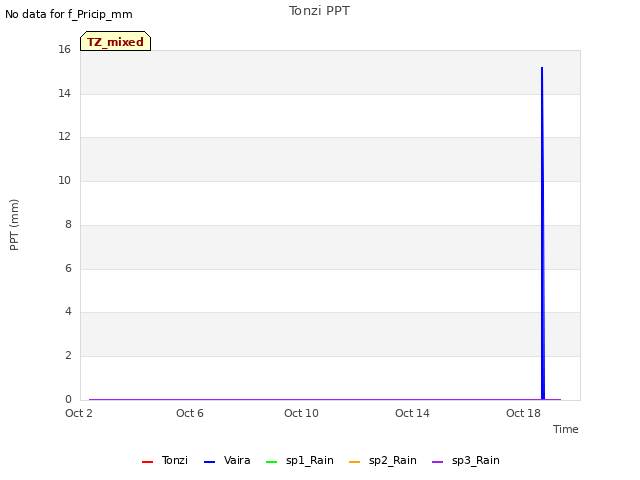Click the Oct 6 x-axis tick label
This screenshot has height=480, width=640.
pos(190,413)
